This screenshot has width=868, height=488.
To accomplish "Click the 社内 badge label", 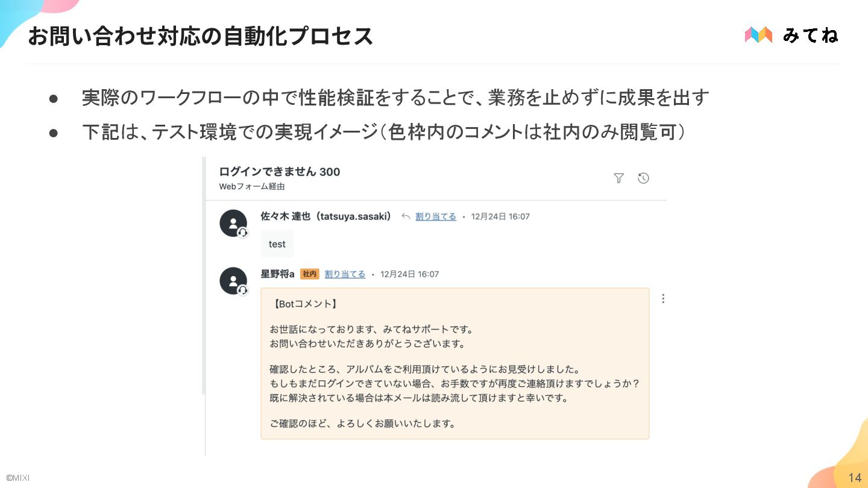I will point(309,274).
